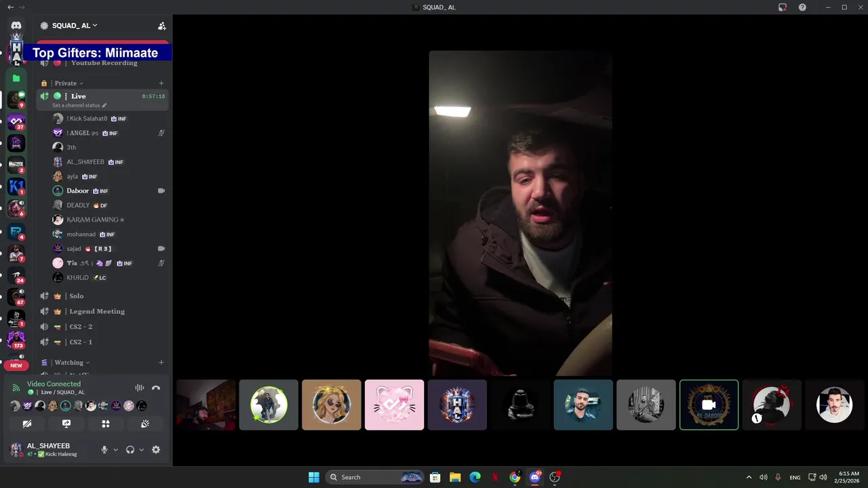Jump to unreads with NEW pill

(x=16, y=365)
